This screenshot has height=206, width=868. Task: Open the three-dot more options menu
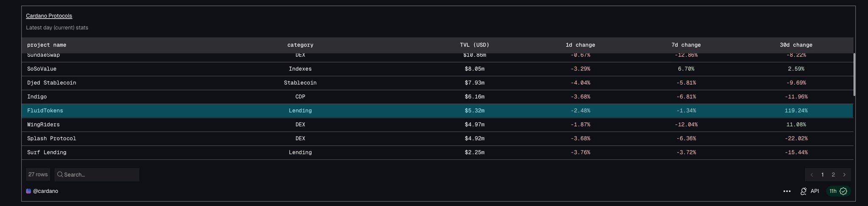coord(787,191)
